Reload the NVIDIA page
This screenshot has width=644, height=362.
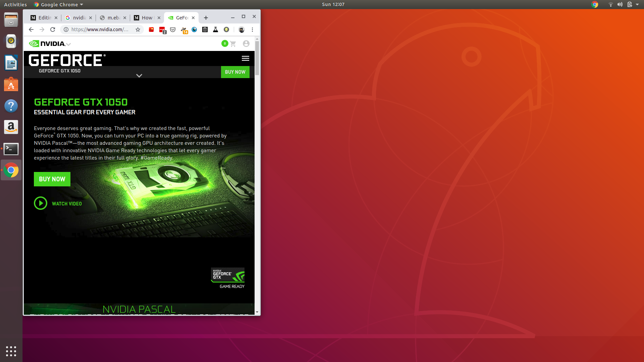pos(53,29)
